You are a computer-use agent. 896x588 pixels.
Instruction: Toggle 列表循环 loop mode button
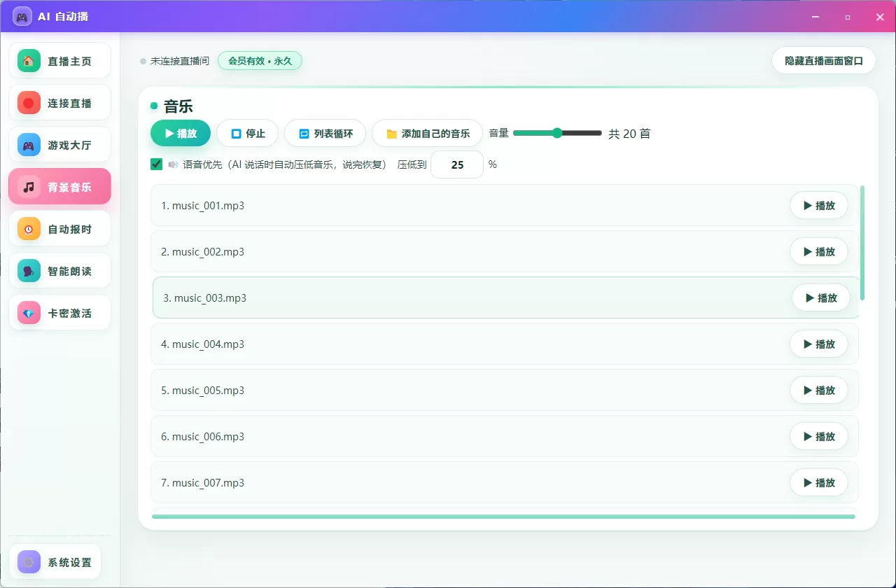pyautogui.click(x=326, y=133)
